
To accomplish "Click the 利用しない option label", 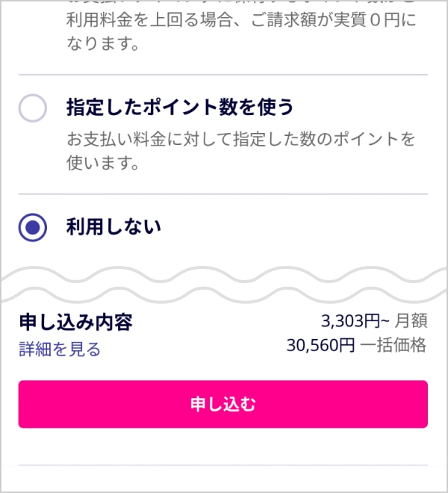I will coord(113,226).
